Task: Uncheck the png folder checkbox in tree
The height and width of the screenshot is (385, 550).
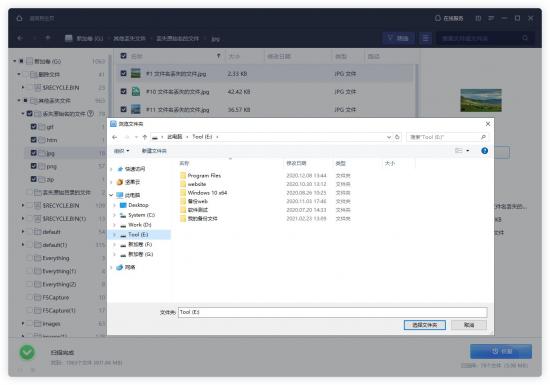Action: [34, 166]
